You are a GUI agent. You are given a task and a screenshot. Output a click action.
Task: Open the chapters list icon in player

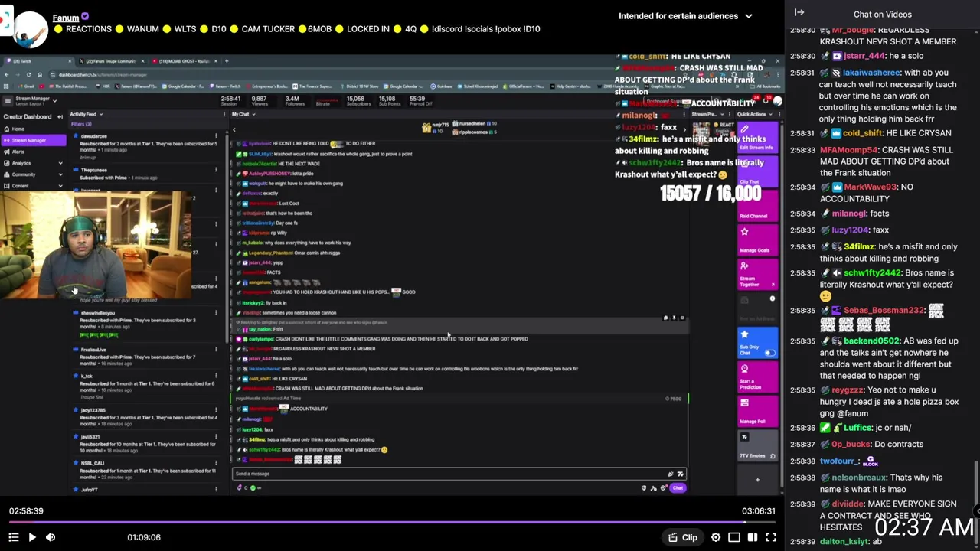13,537
